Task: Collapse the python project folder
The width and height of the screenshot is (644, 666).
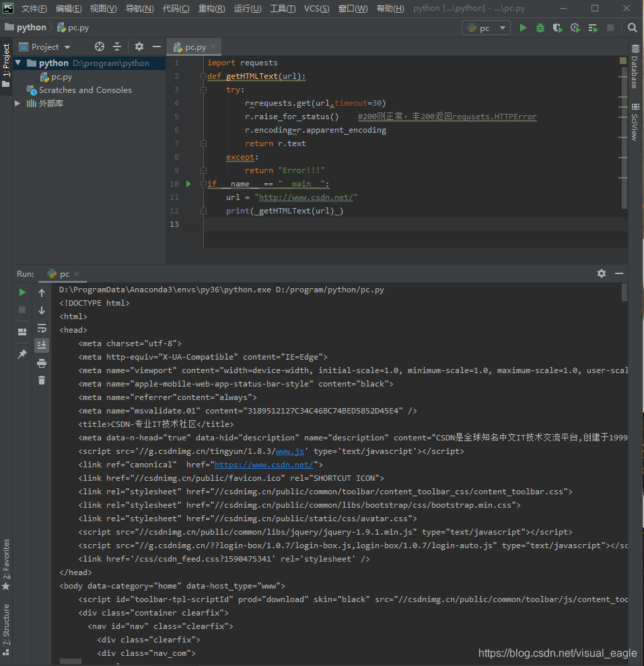Action: coord(18,63)
